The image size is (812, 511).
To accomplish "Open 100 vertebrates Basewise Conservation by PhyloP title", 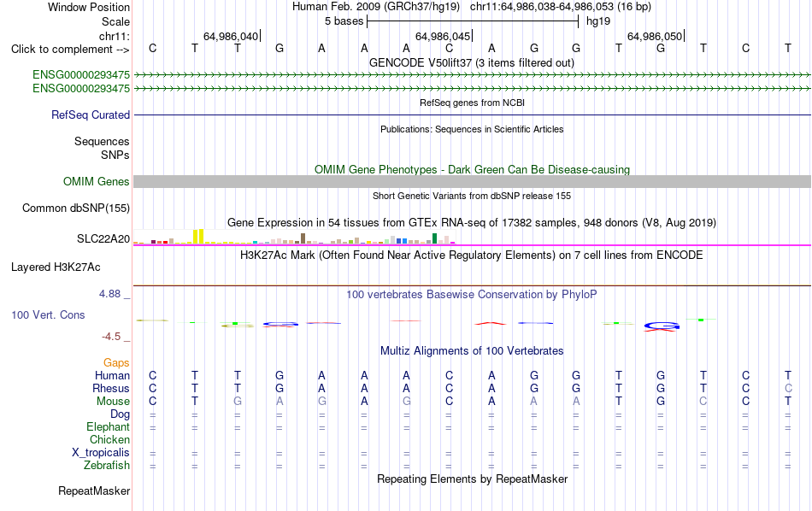I will pos(472,295).
